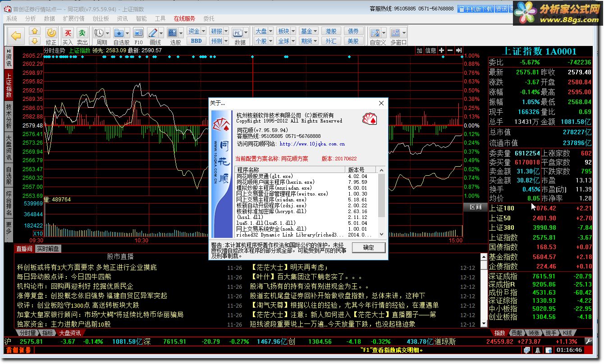Click 同花顺用户端主程序(hexin.exe) row
Viewport: 604px width, 364px height.
pyautogui.click(x=307, y=182)
